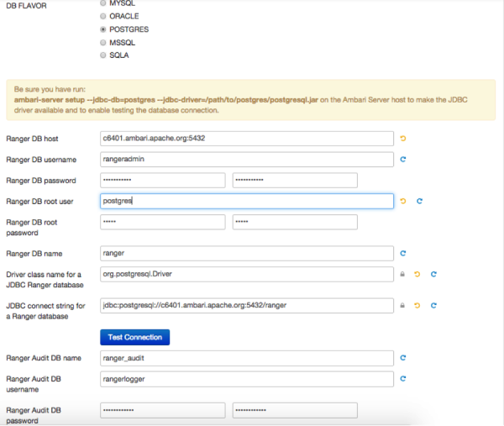Restore default for Ranger Audit DB username
This screenshot has width=504, height=426.
tap(402, 379)
